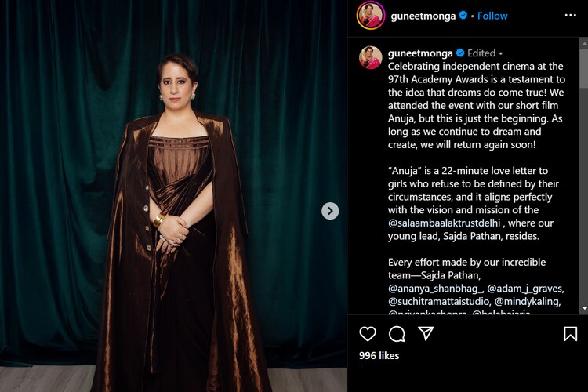
Task: Click the caption scrollbar down arrow
Action: point(584,308)
